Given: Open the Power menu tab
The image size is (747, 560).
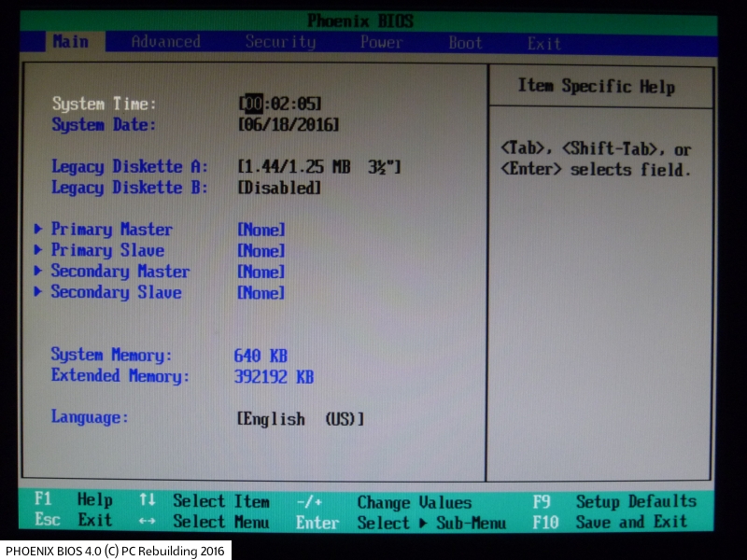Looking at the screenshot, I should [x=381, y=42].
